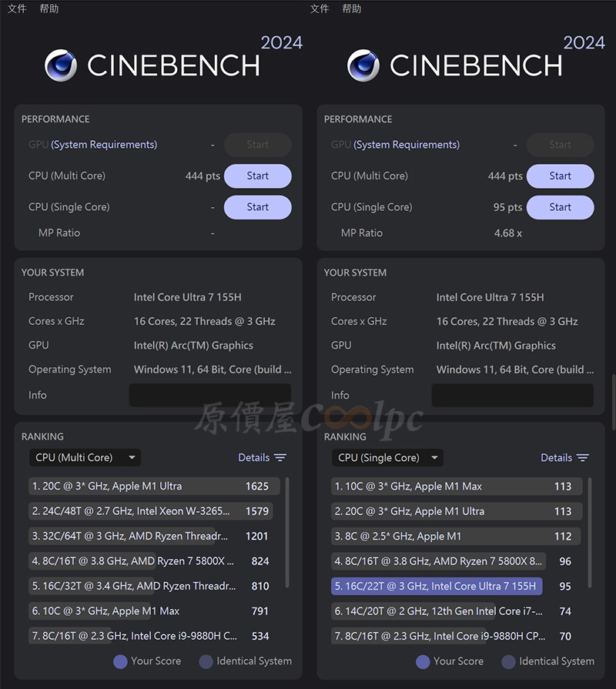Click Your Score legend dot in right window
Screen dimensions: 616x689
pyautogui.click(x=423, y=661)
